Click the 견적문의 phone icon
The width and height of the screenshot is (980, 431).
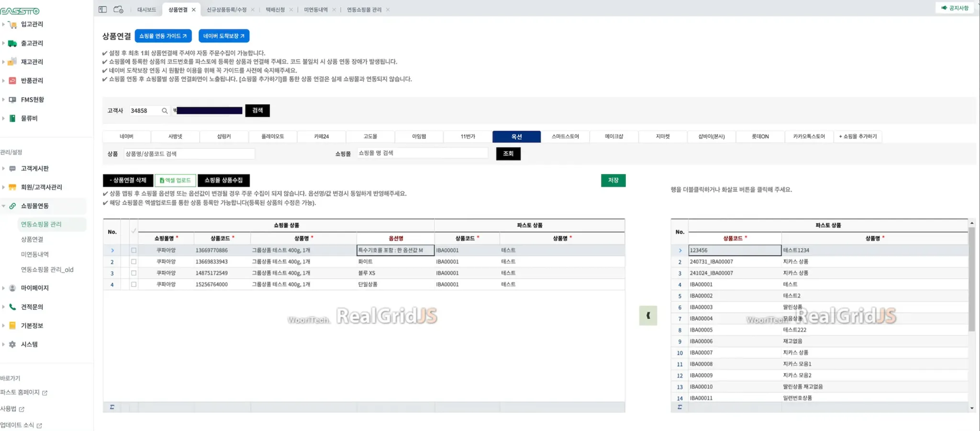pos(12,307)
